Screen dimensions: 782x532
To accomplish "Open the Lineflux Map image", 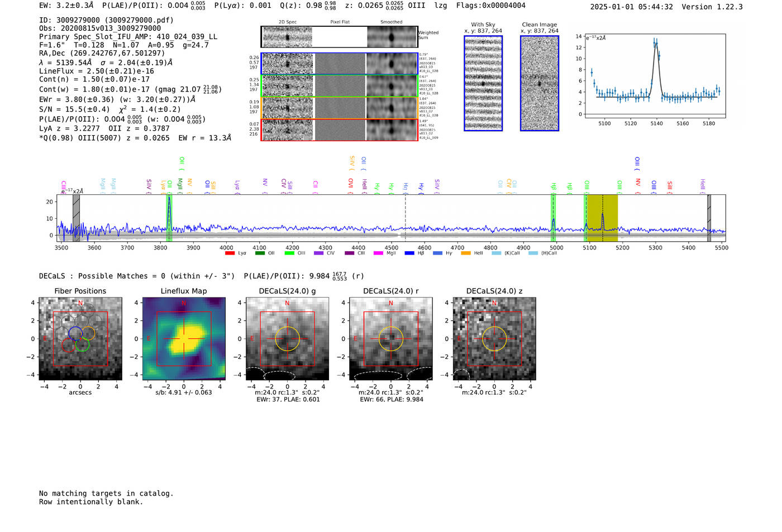I will coord(184,339).
